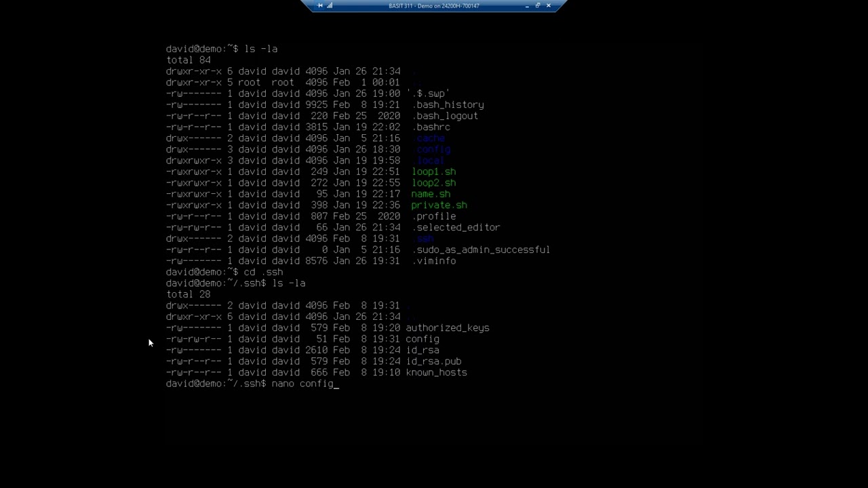Click the '.$.swp' file name
The width and height of the screenshot is (868, 488).
pos(428,94)
